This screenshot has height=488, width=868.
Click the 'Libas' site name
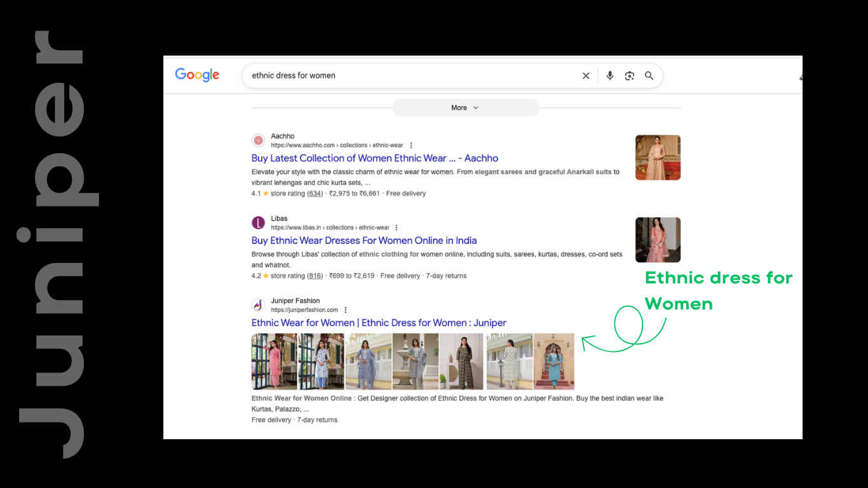pyautogui.click(x=279, y=219)
